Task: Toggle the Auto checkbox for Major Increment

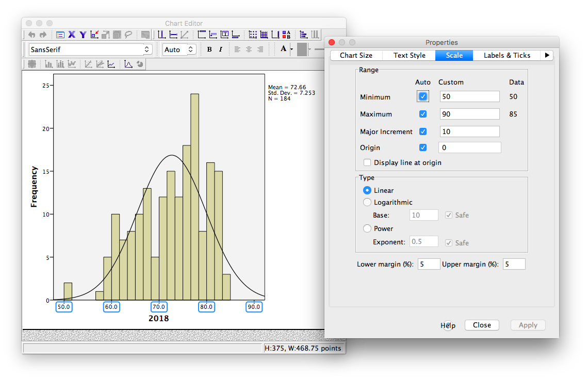Action: (422, 131)
